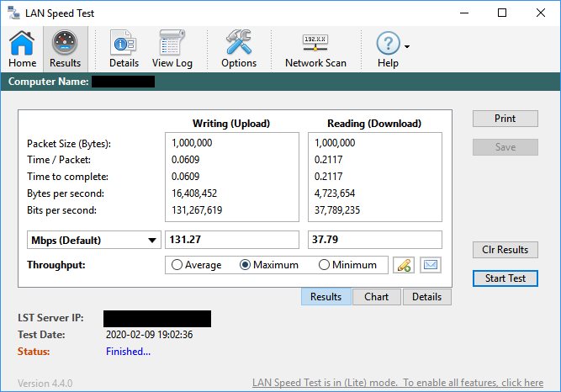The image size is (561, 392).
Task: Click the Start Test button
Action: (x=505, y=278)
